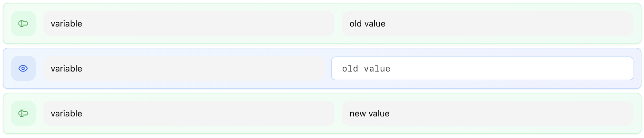Click the 'variable' text in the top green row

[x=66, y=24]
